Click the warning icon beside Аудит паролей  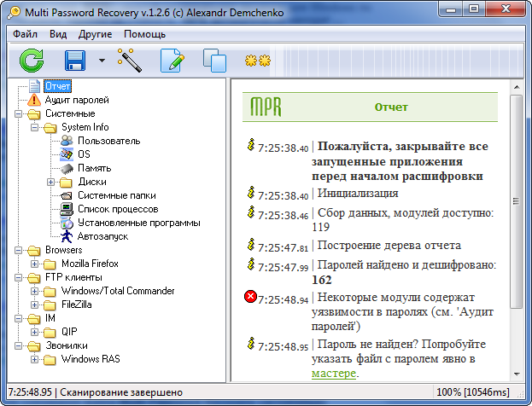(x=34, y=100)
